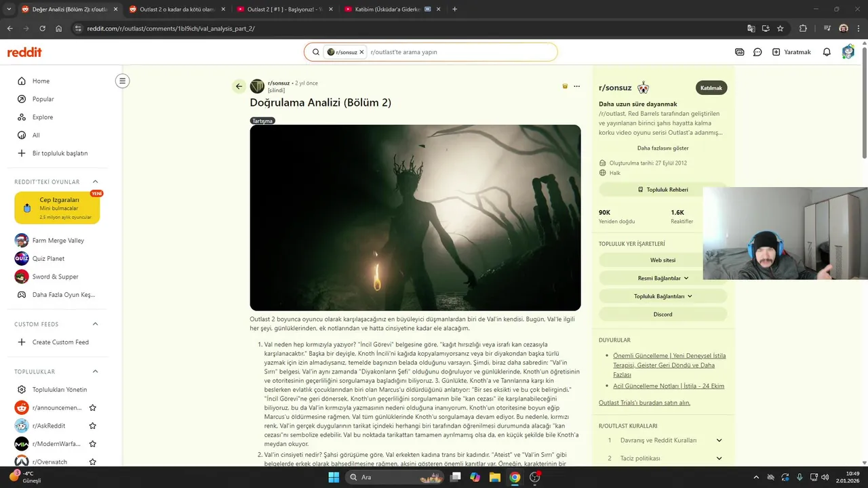Open OBS Studio from the taskbar
Screen dimensions: 868x488
point(534,477)
